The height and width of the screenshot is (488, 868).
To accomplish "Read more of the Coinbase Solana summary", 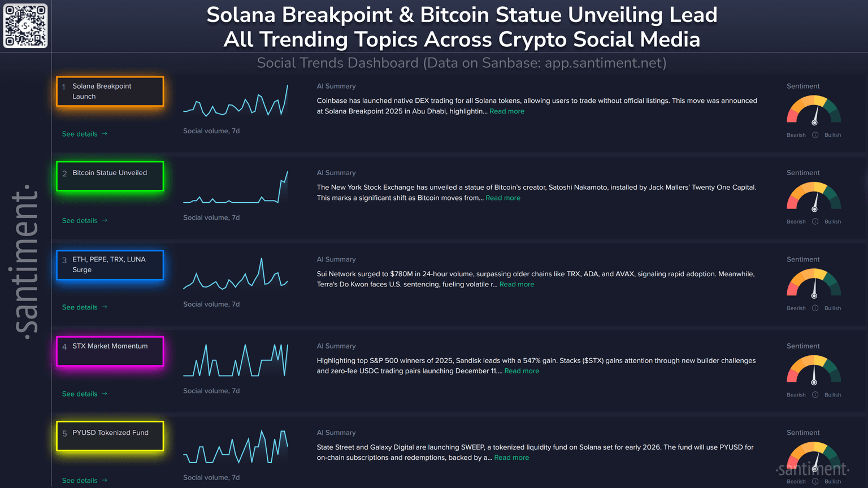I will [507, 111].
